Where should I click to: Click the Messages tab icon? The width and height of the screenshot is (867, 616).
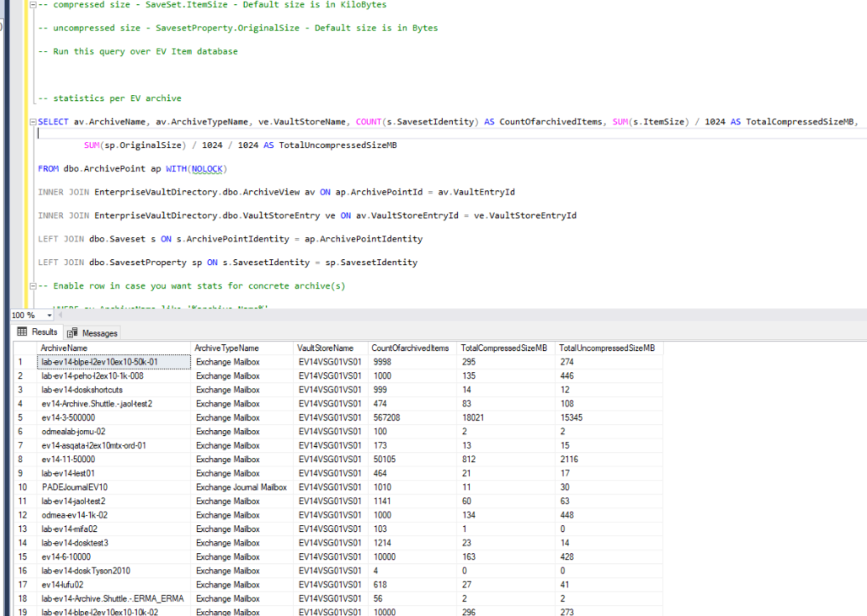[73, 333]
